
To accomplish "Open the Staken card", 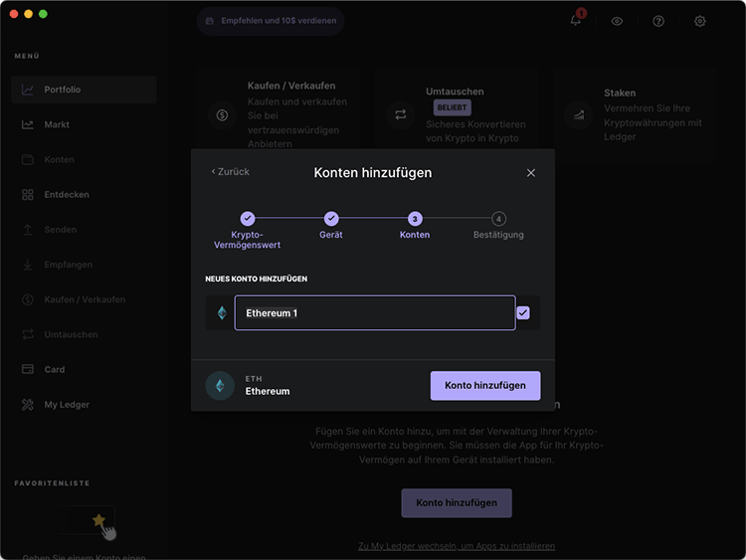I will [635, 114].
